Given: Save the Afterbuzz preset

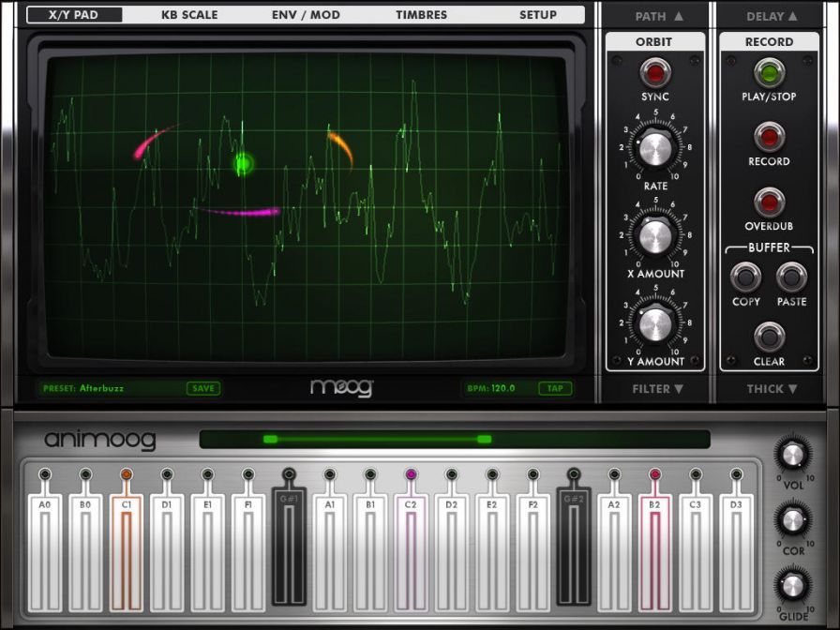Looking at the screenshot, I should 203,388.
